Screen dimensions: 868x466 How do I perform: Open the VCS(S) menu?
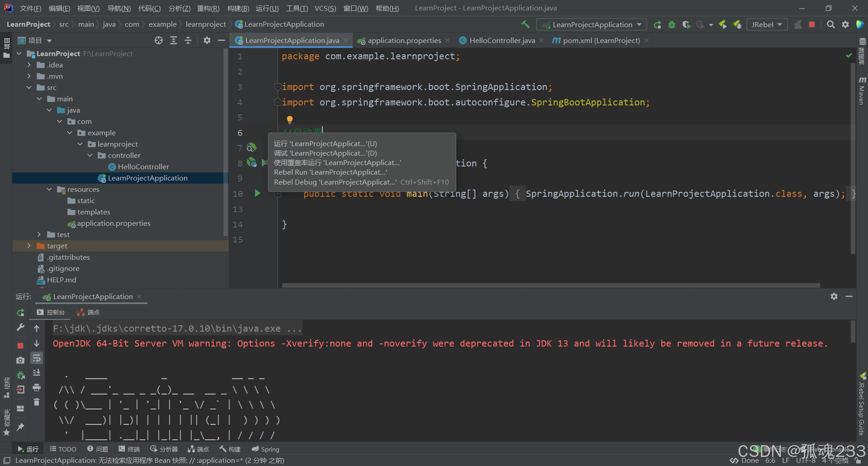point(325,9)
